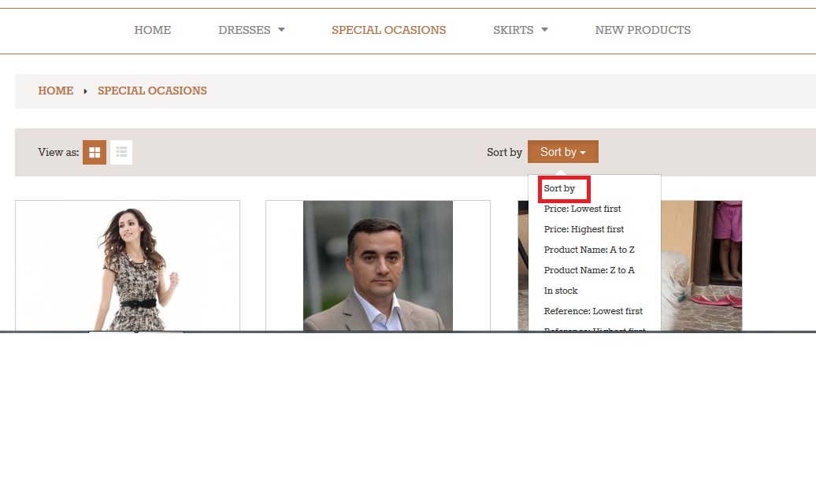Open the SPECIAL OCASIONS nav tab
The height and width of the screenshot is (504, 816).
coord(389,30)
